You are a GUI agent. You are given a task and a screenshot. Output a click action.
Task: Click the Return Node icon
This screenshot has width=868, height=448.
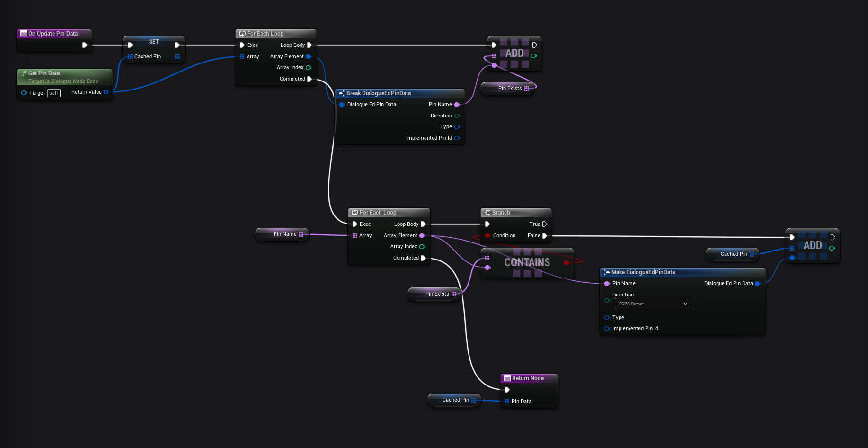(507, 378)
